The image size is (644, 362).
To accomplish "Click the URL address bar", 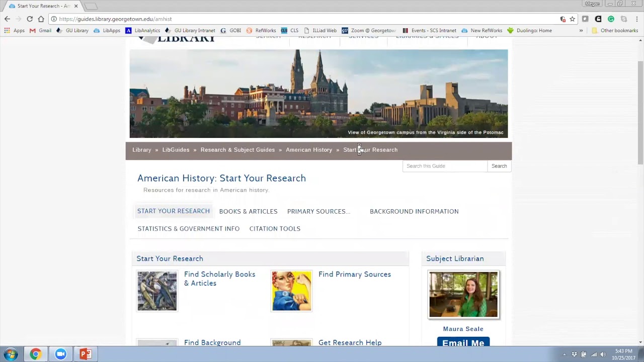I will tap(307, 19).
